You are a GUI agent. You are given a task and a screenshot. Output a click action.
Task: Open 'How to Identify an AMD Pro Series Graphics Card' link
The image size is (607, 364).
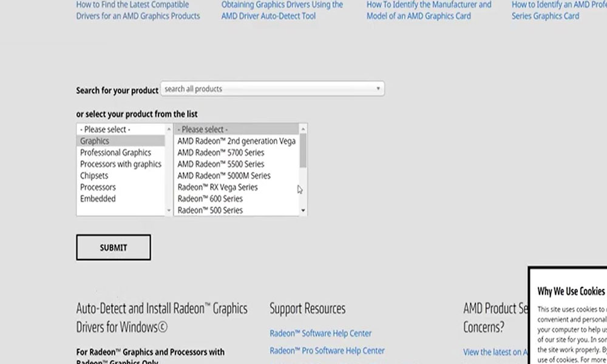point(559,10)
